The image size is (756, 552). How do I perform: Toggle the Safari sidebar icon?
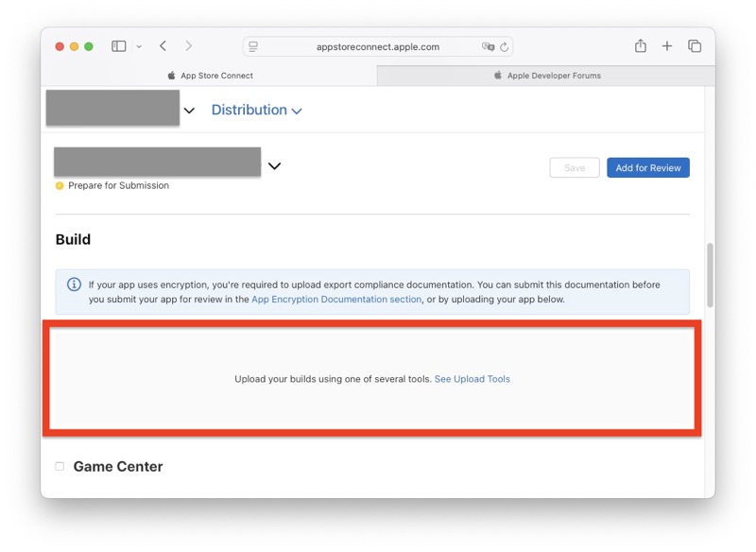coord(119,46)
